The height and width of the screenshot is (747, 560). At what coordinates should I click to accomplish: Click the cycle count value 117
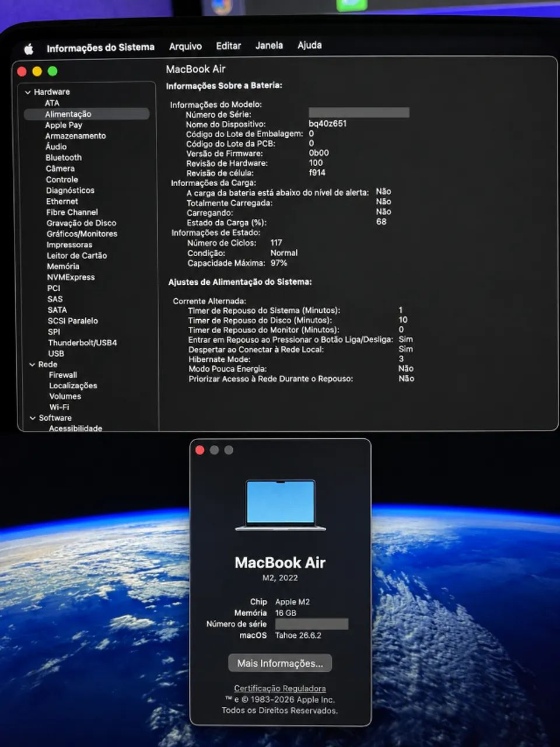(276, 243)
